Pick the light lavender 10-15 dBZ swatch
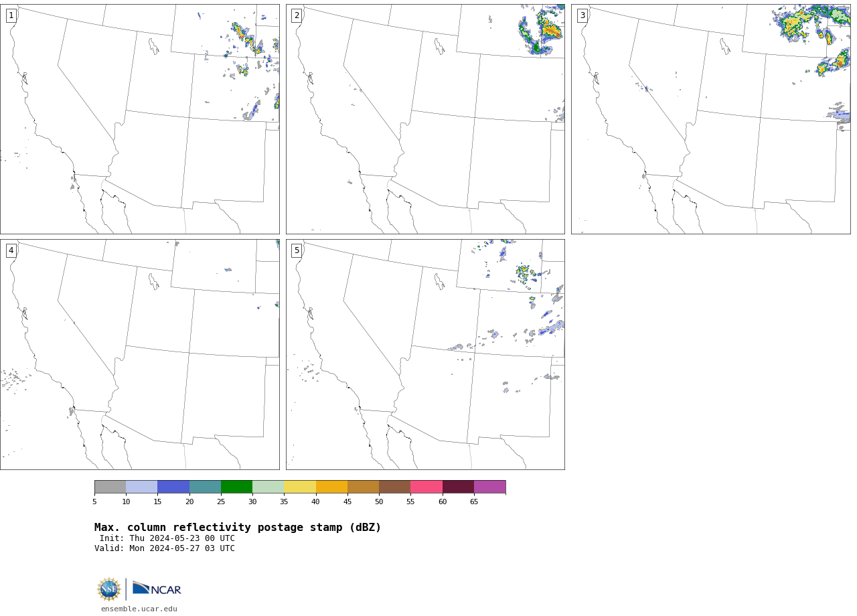The image size is (857, 616). click(142, 487)
